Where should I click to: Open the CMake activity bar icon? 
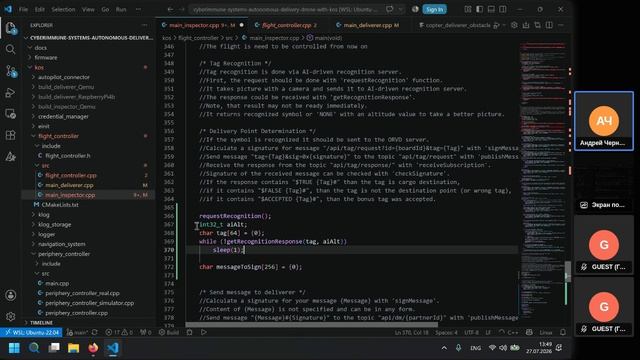tap(11, 157)
